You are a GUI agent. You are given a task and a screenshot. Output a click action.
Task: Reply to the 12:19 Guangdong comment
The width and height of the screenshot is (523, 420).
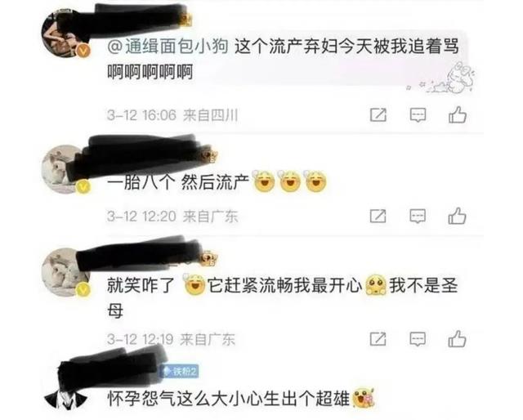tap(418, 339)
